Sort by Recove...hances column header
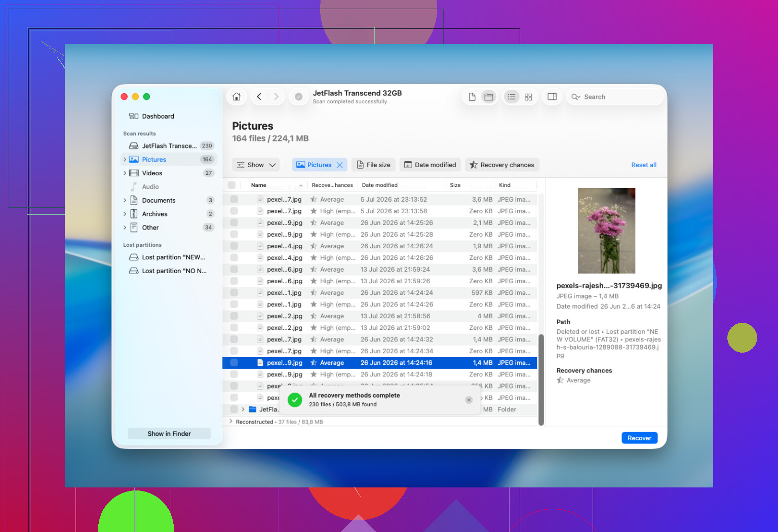Image resolution: width=778 pixels, height=532 pixels. (x=332, y=185)
